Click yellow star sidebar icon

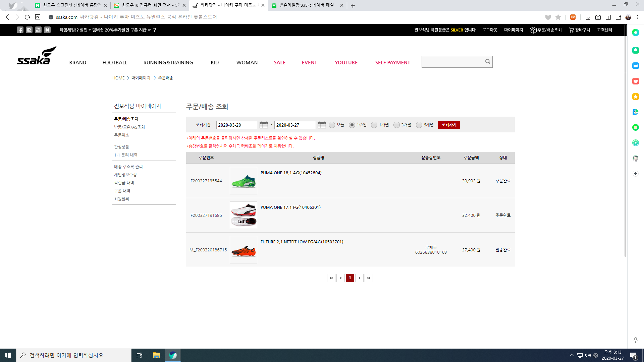tap(636, 97)
